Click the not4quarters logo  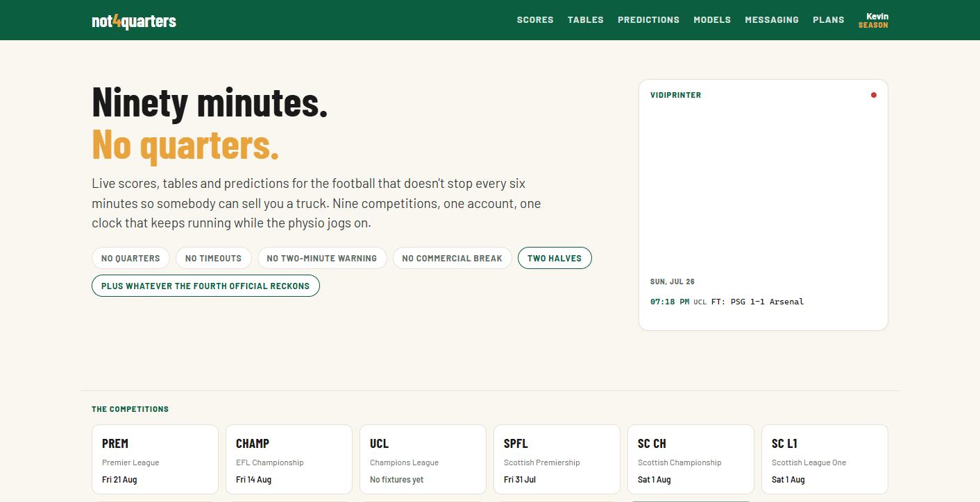point(134,21)
